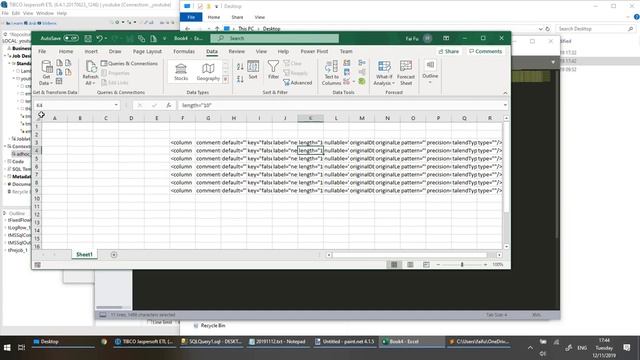Switch to the Page Layout ribbon tab
The width and height of the screenshot is (640, 360).
click(x=147, y=51)
